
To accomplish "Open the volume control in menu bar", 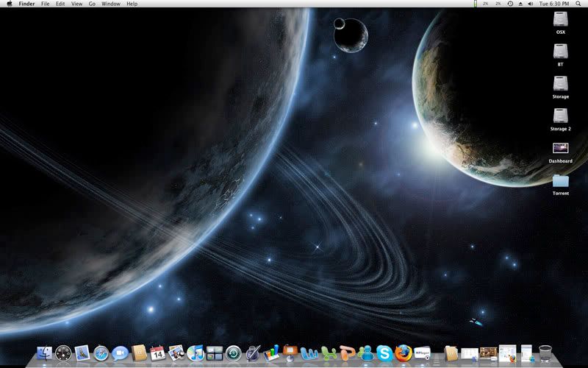I will click(x=531, y=4).
